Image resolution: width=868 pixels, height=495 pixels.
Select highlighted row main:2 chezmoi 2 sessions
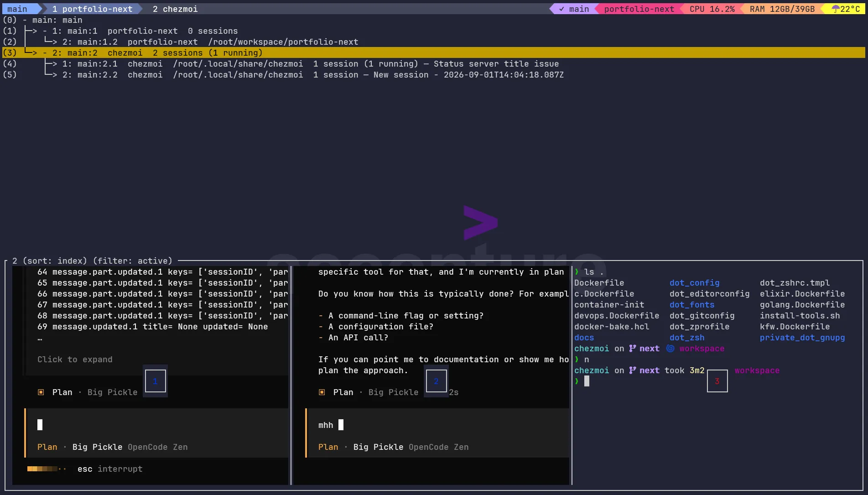coord(433,53)
